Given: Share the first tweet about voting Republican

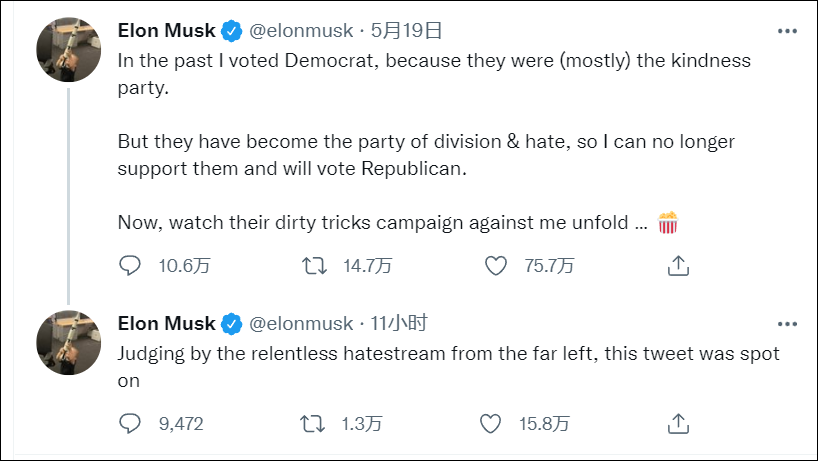Looking at the screenshot, I should pyautogui.click(x=678, y=265).
